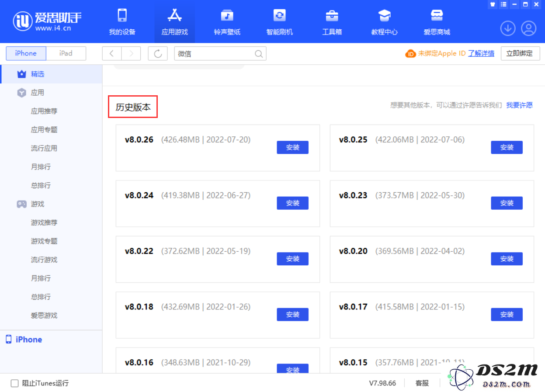Install version v8.0.25
The height and width of the screenshot is (392, 545).
click(507, 147)
